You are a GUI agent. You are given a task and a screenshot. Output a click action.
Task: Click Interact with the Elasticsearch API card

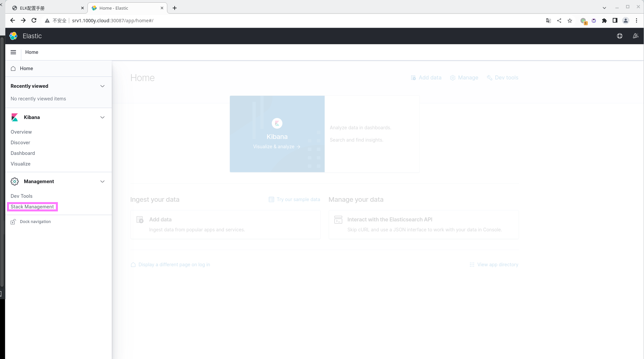coord(423,224)
